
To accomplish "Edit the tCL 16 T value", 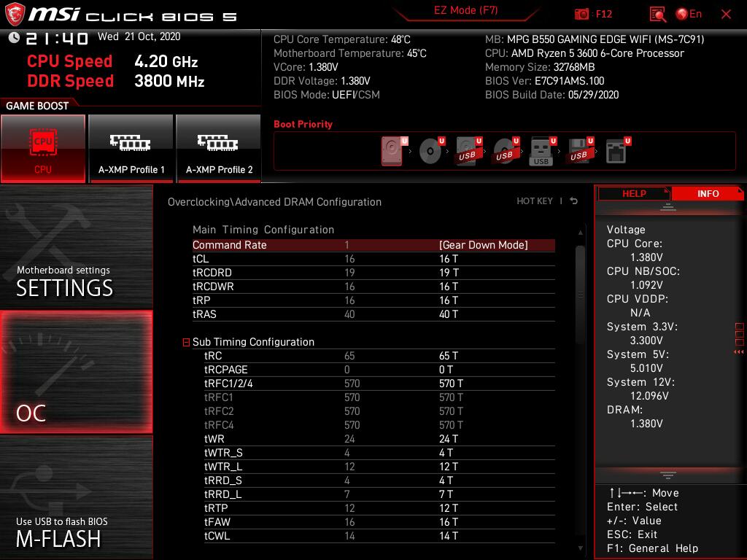I will pyautogui.click(x=449, y=259).
